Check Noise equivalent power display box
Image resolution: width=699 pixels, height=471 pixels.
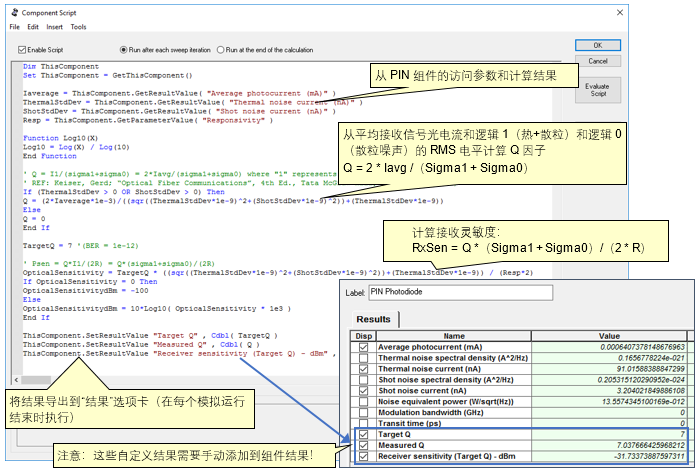tap(364, 401)
